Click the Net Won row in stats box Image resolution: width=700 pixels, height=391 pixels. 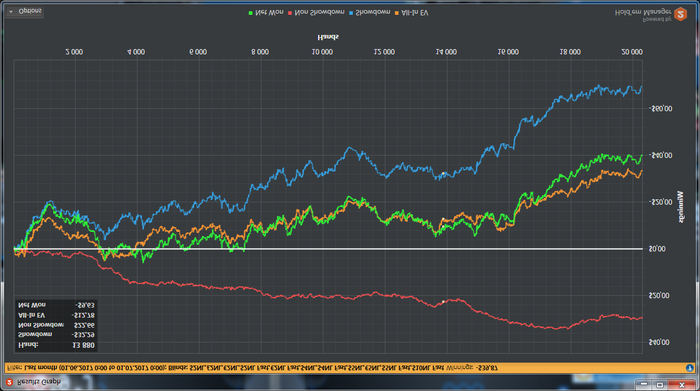click(x=56, y=305)
